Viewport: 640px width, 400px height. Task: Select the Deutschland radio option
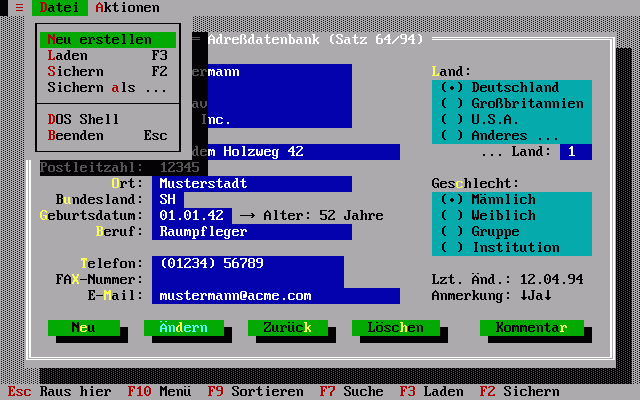pos(512,88)
